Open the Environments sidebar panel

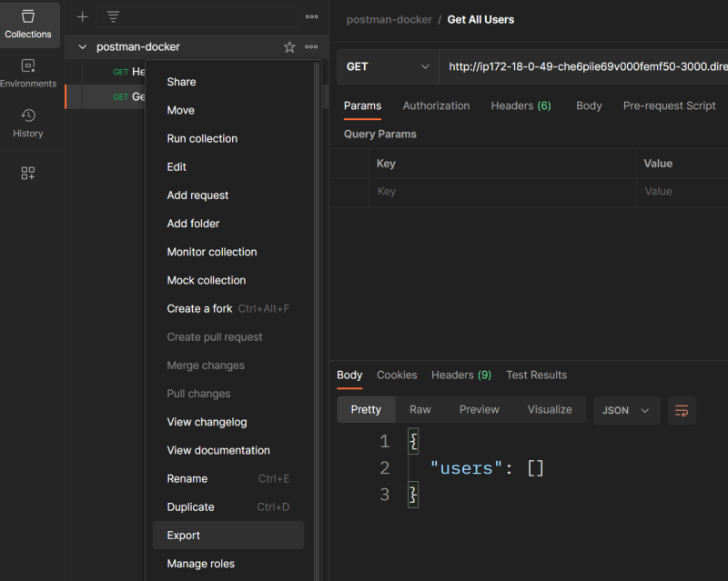tap(28, 73)
